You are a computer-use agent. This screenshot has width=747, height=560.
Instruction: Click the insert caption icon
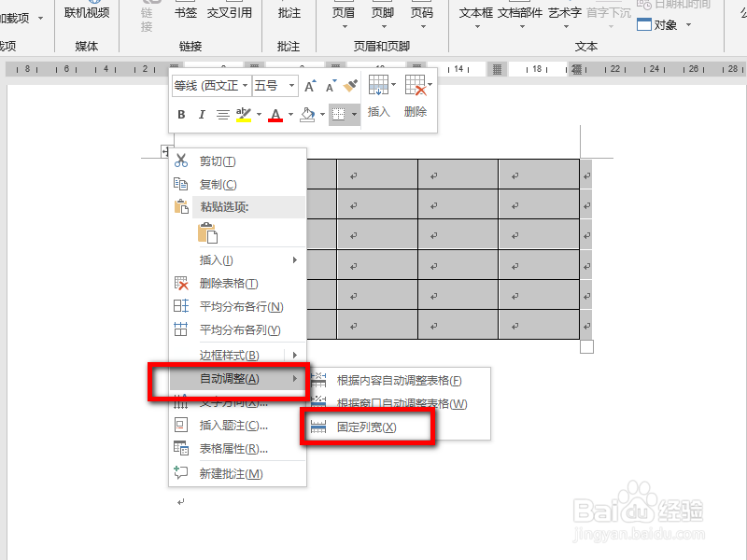(x=181, y=425)
